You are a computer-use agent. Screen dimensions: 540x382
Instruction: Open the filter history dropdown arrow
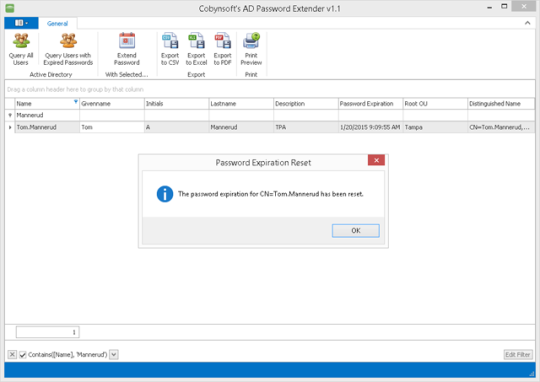click(114, 354)
